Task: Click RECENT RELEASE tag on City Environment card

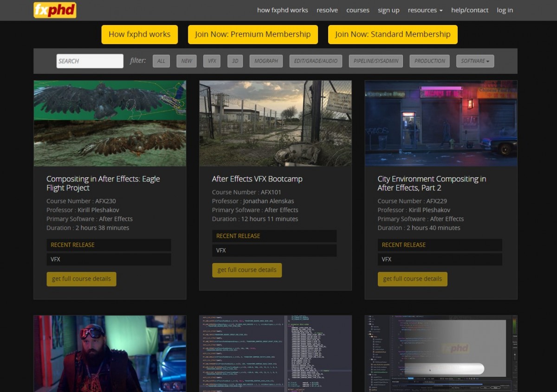Action: pyautogui.click(x=440, y=245)
